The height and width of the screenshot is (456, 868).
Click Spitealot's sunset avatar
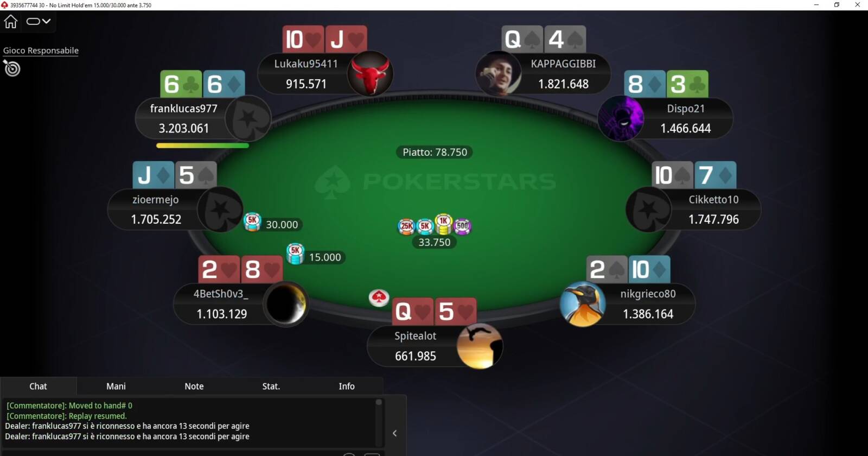(x=480, y=346)
